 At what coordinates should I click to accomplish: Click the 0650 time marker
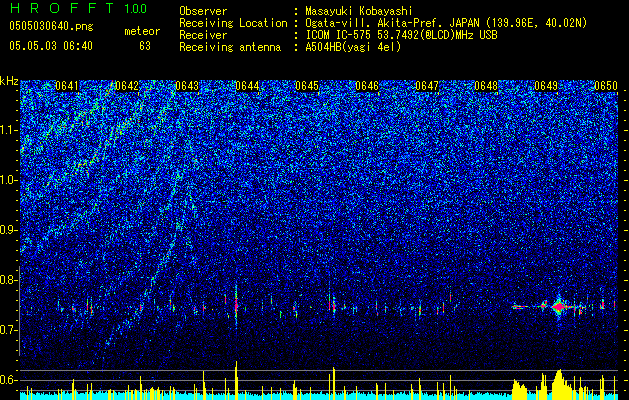click(606, 86)
